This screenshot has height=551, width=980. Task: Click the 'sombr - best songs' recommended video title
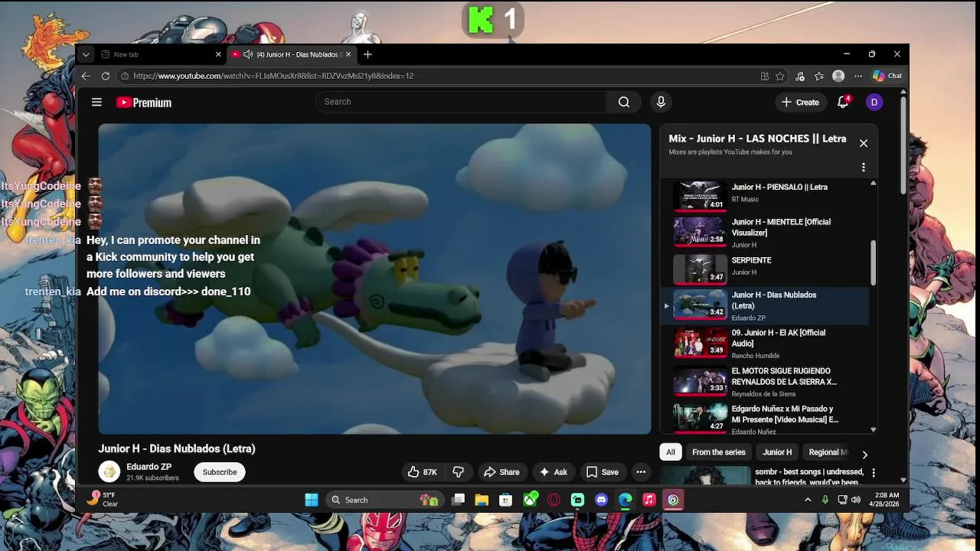coord(809,477)
